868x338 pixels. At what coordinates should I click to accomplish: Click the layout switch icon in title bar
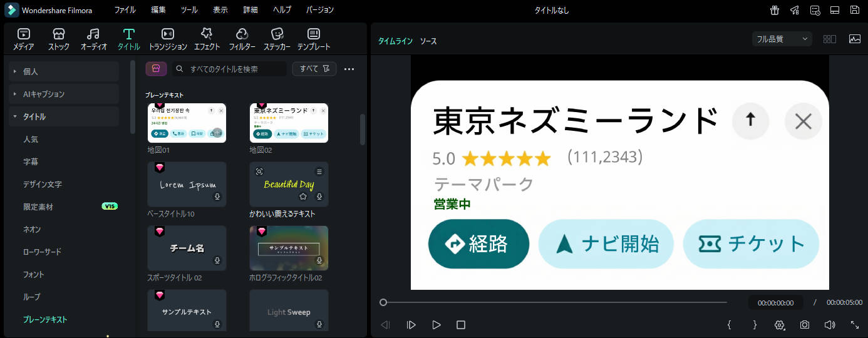click(x=835, y=10)
